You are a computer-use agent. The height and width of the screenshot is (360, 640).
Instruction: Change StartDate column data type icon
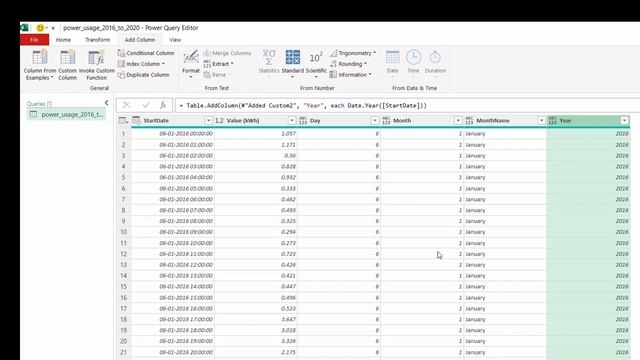point(136,120)
